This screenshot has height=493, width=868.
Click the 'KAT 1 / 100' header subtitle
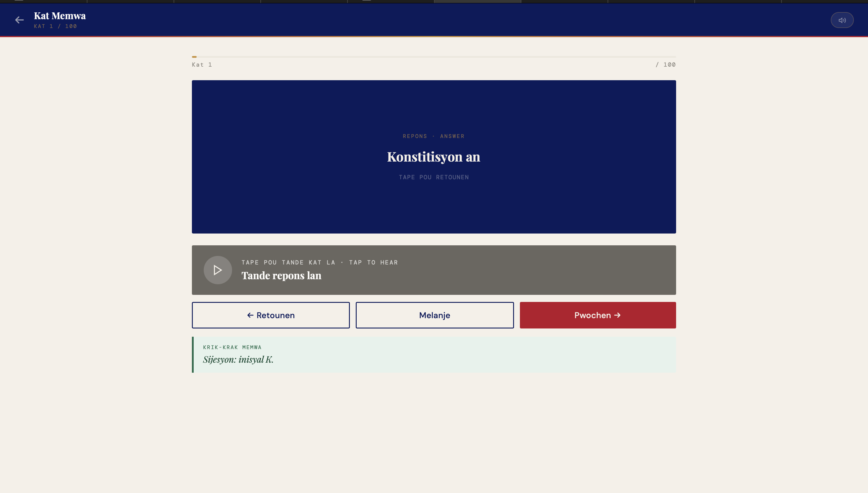click(x=55, y=27)
